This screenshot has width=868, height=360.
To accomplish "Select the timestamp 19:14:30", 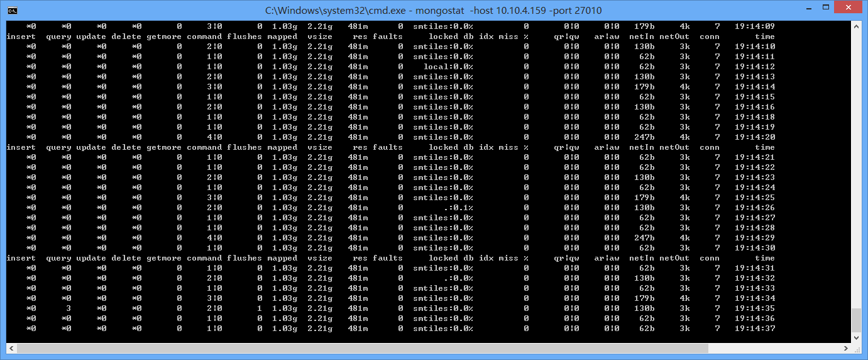I will (754, 248).
